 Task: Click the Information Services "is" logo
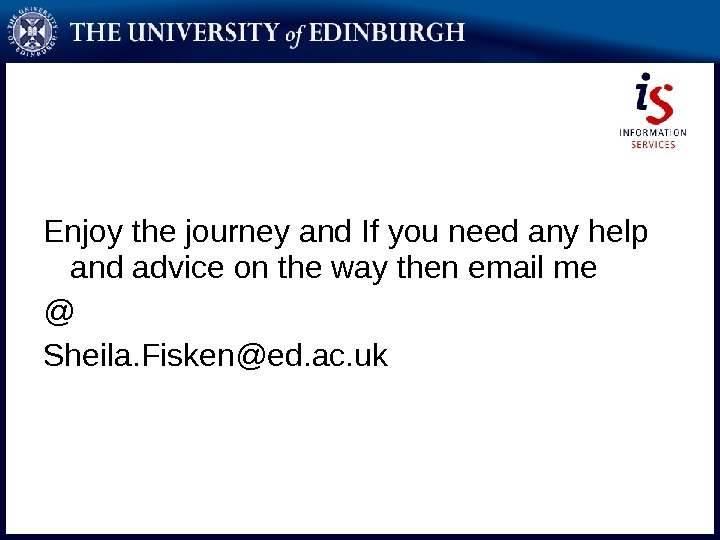pos(654,98)
